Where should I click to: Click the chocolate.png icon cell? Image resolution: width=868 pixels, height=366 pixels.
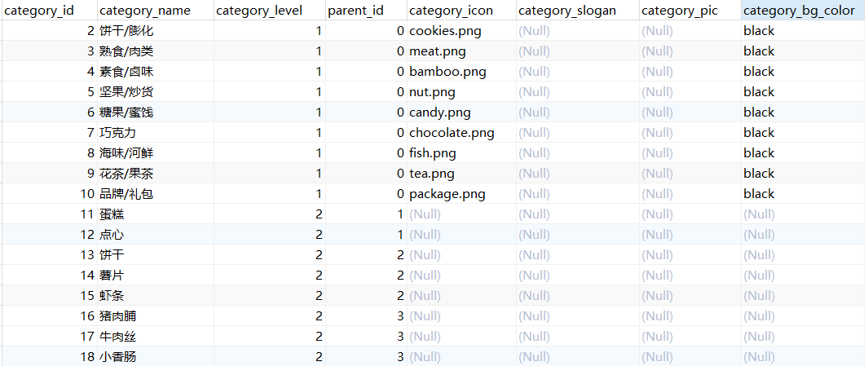pos(461,132)
